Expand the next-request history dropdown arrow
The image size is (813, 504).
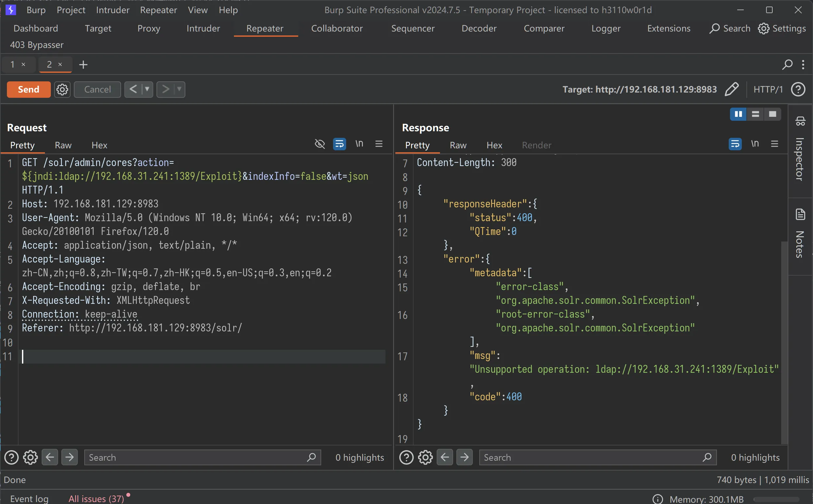179,89
